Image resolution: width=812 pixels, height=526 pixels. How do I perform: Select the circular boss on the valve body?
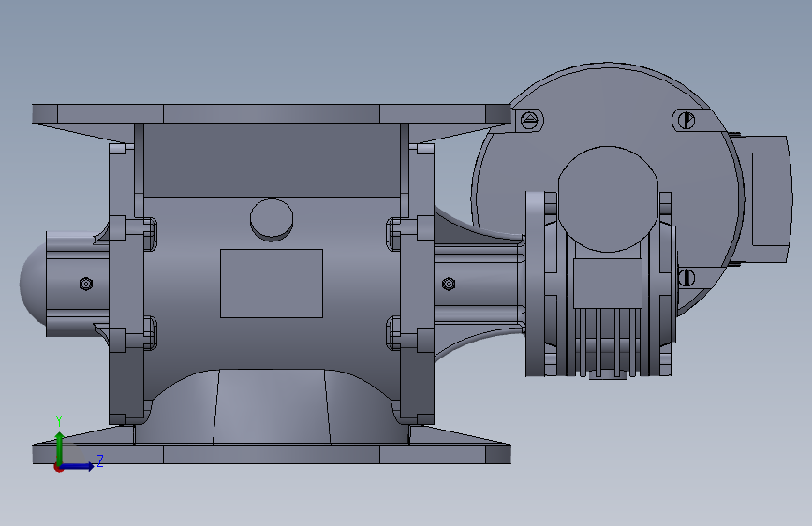(x=272, y=220)
